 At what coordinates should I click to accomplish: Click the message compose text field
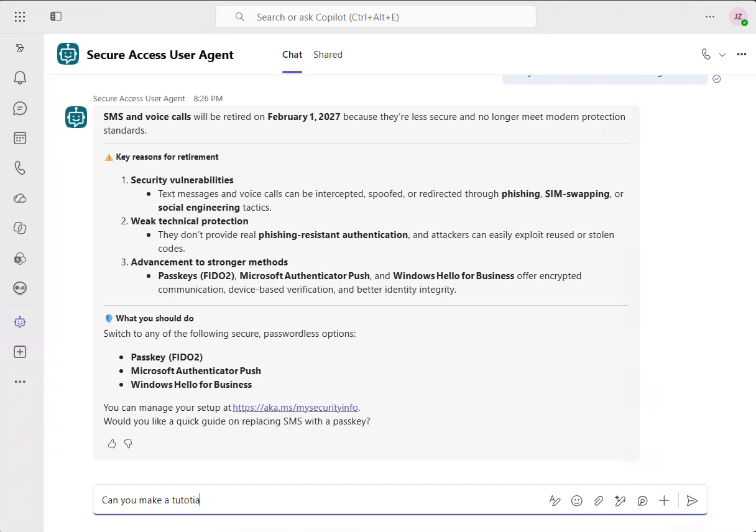click(x=320, y=500)
